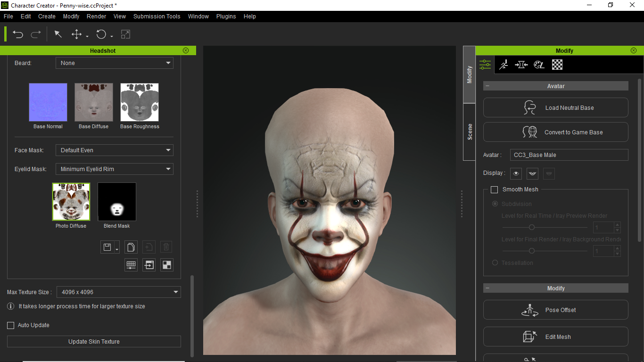Open the Create menu
The height and width of the screenshot is (362, 644).
pos(47,16)
